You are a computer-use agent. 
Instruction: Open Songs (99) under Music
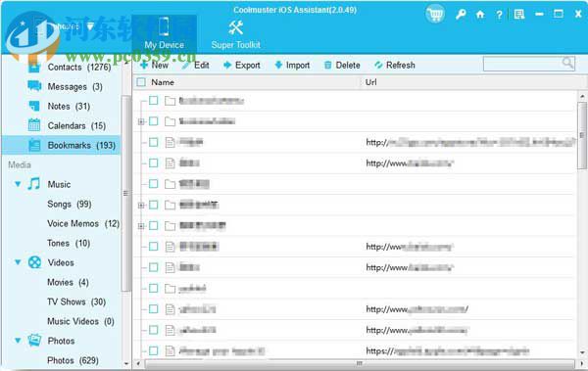(70, 205)
